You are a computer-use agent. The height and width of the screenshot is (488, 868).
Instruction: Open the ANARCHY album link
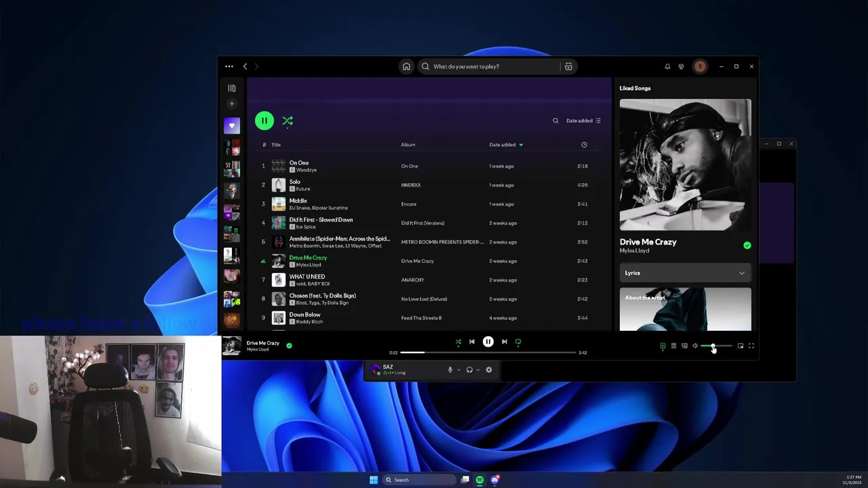(412, 280)
